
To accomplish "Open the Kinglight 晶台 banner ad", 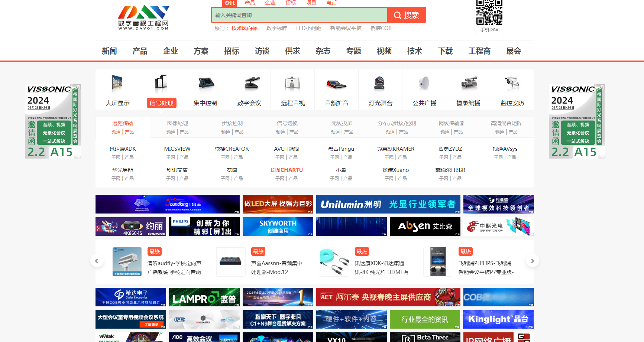I will [x=498, y=319].
